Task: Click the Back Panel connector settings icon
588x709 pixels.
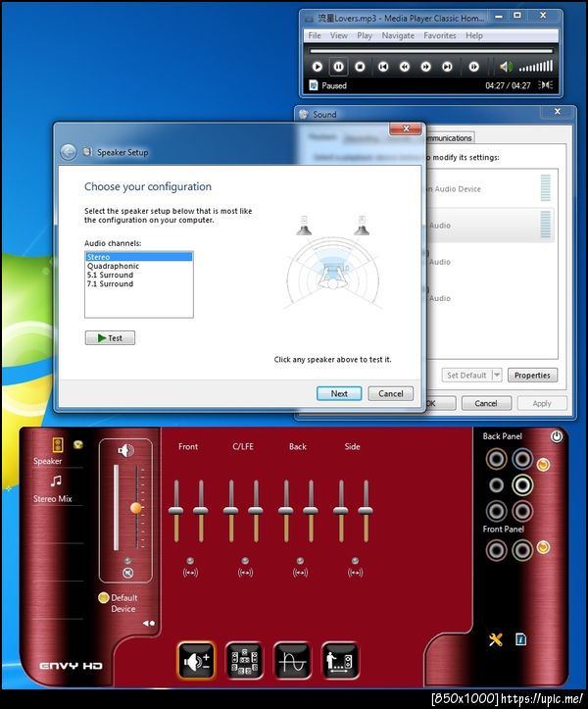Action: 543,464
